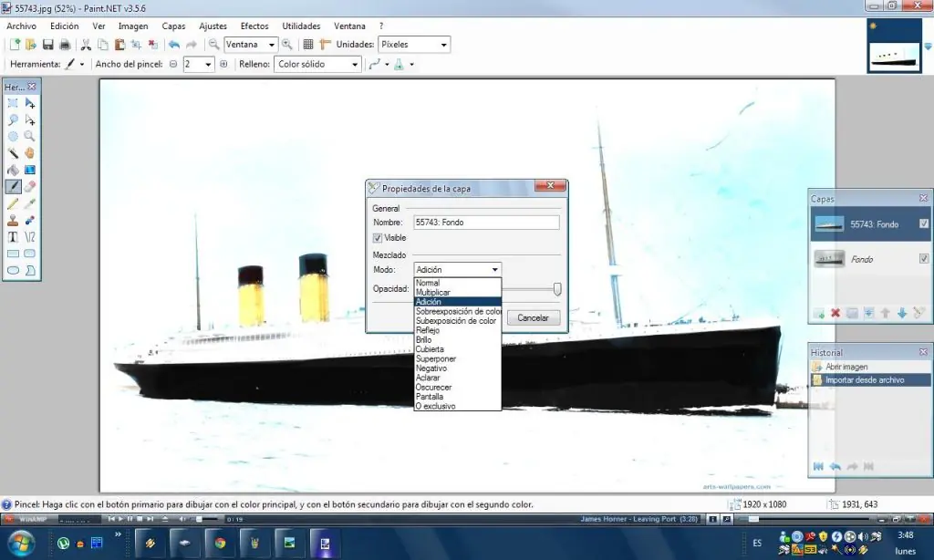Select the Line/Curve tool

tap(30, 237)
